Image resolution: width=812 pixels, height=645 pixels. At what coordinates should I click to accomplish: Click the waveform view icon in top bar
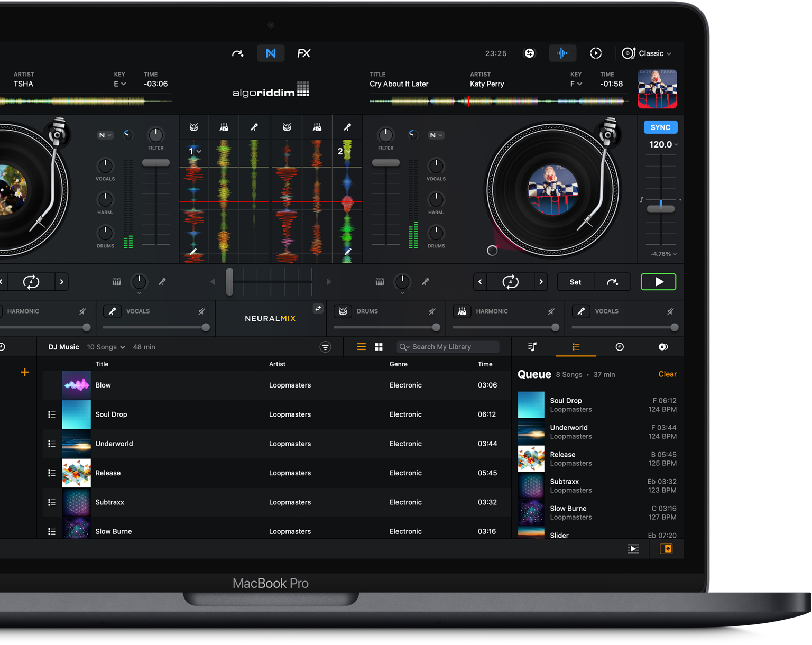[x=562, y=53]
